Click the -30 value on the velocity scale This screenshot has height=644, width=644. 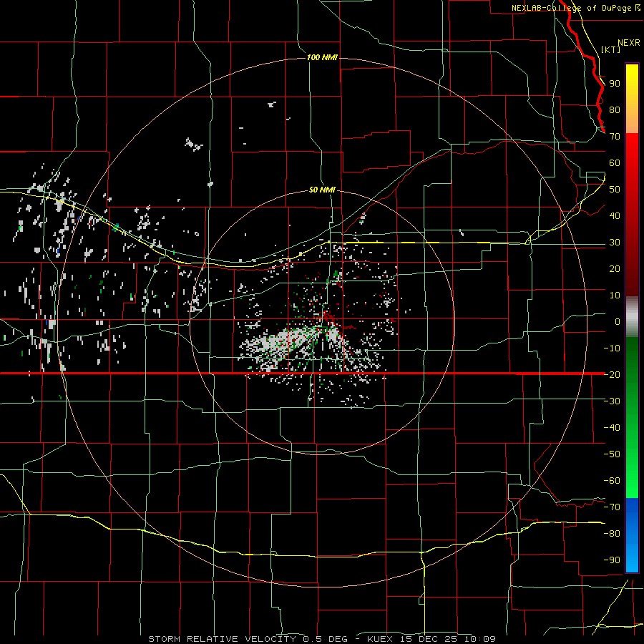612,401
